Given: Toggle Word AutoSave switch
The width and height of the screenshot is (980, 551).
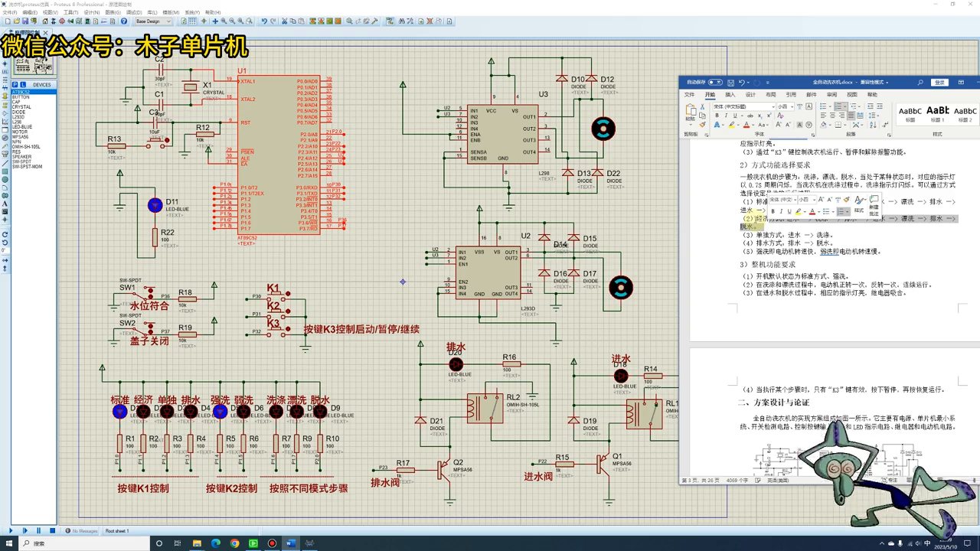Looking at the screenshot, I should coord(714,82).
